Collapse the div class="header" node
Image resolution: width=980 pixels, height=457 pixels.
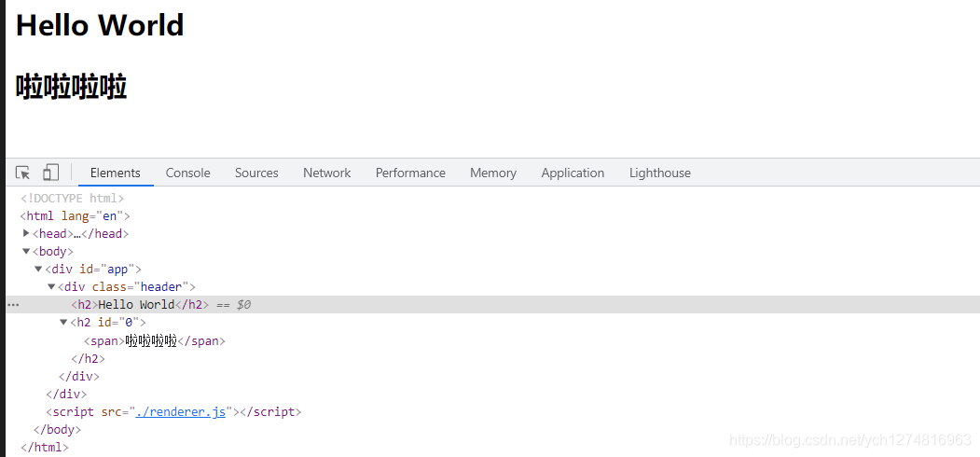tap(51, 286)
